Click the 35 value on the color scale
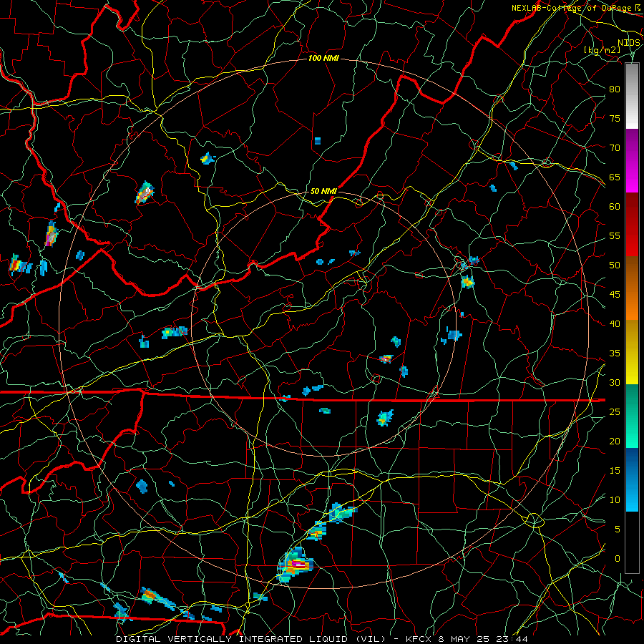 [615, 353]
